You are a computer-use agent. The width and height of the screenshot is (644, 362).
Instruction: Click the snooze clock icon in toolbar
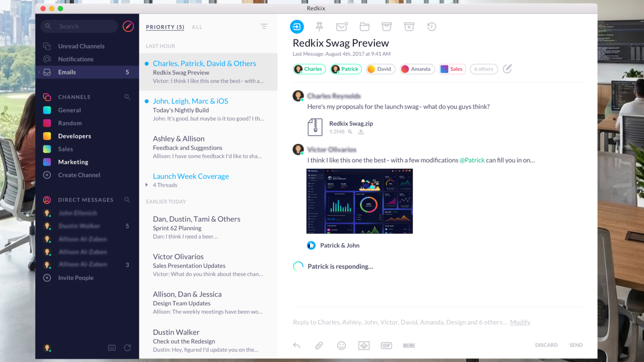pos(432,27)
